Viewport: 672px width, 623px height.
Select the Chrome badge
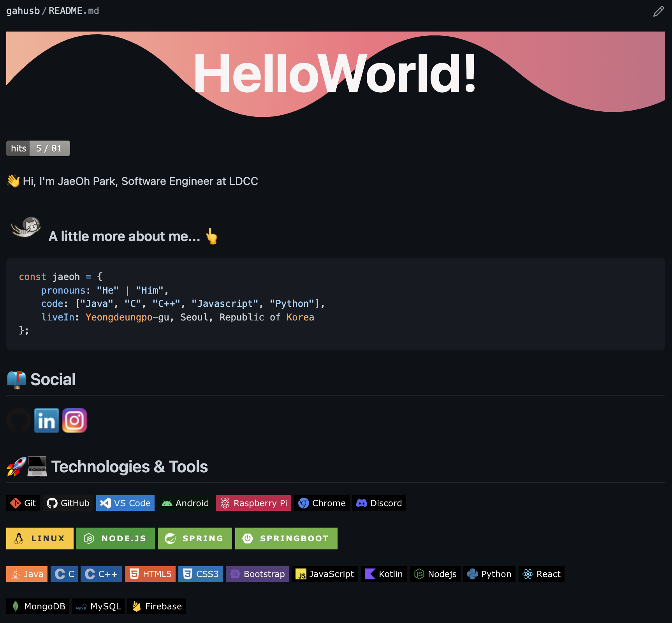click(x=322, y=503)
